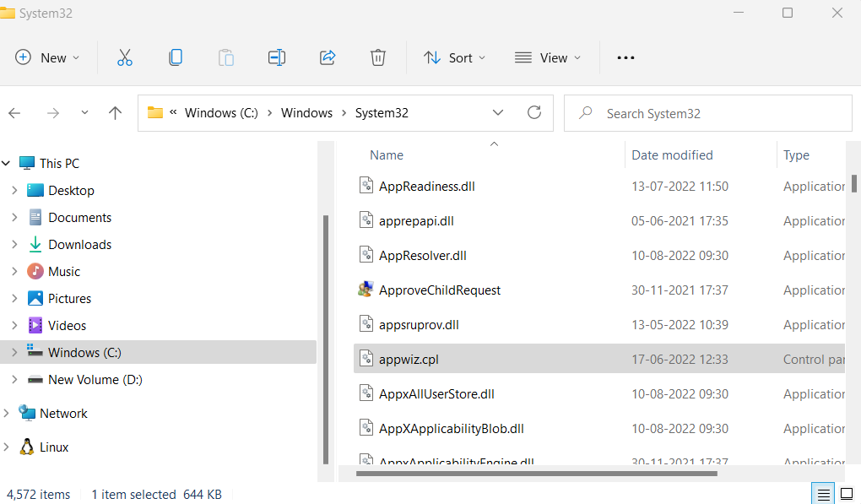
Task: Expand the Documents tree node
Action: (15, 218)
